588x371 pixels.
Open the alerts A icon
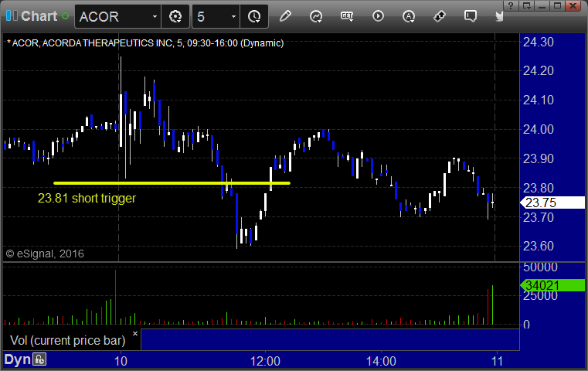point(409,16)
